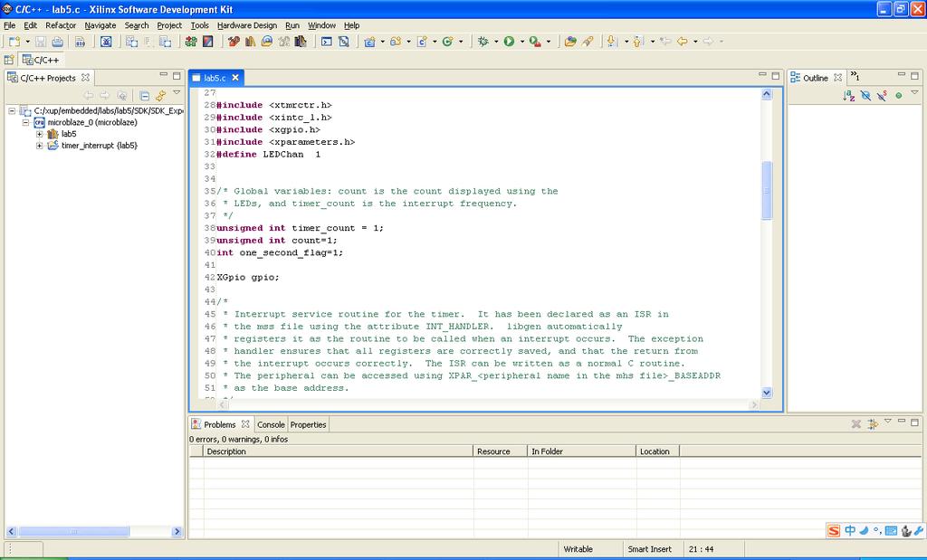Open the Hardware Design menu
The width and height of the screenshot is (927, 560).
point(247,25)
